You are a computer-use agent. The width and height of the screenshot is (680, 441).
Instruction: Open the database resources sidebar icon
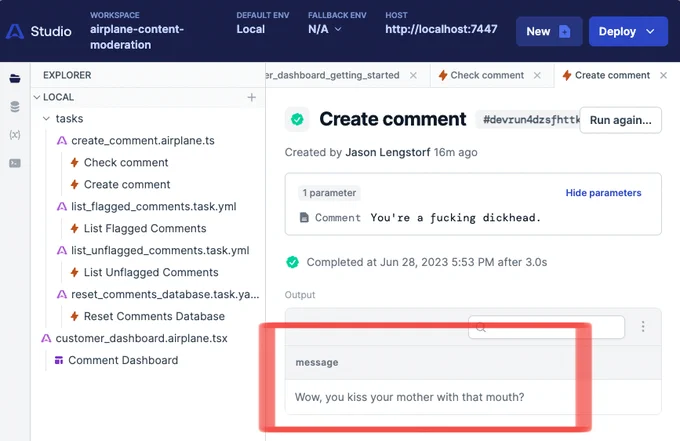coord(15,107)
